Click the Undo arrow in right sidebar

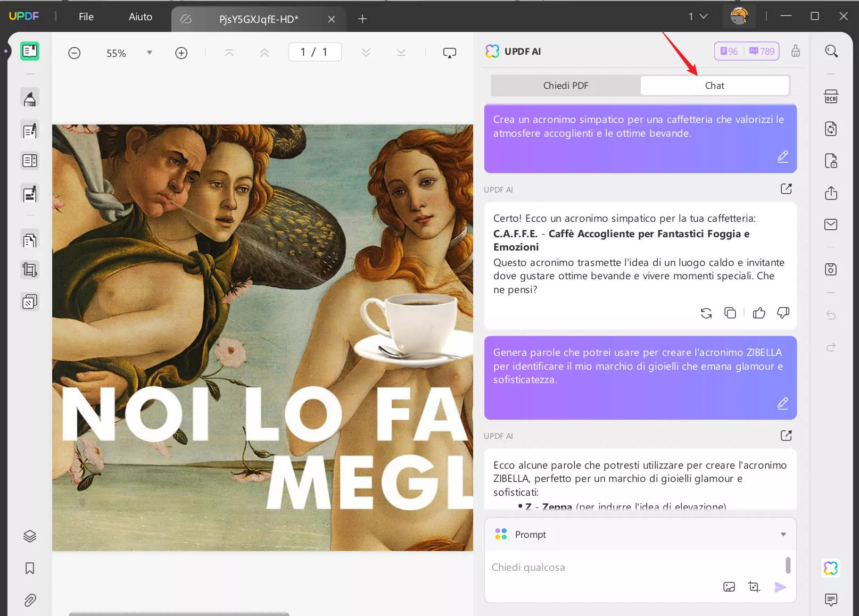(831, 315)
